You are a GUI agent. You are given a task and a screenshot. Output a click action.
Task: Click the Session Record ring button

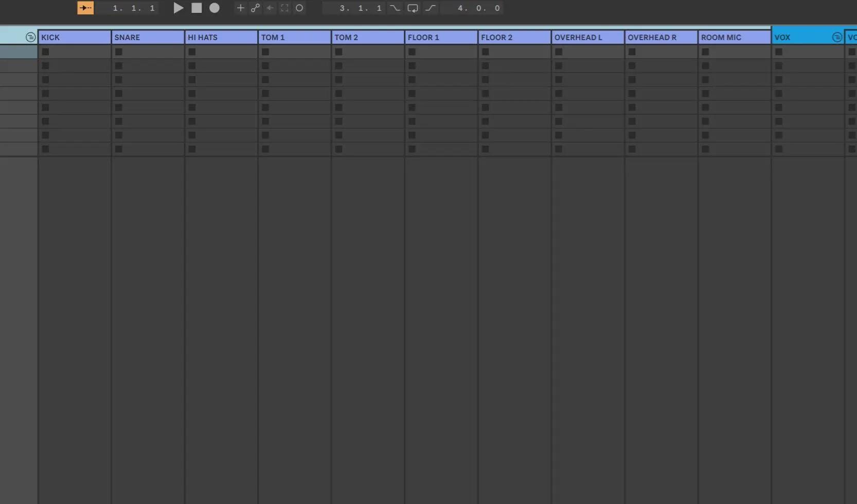coord(299,8)
